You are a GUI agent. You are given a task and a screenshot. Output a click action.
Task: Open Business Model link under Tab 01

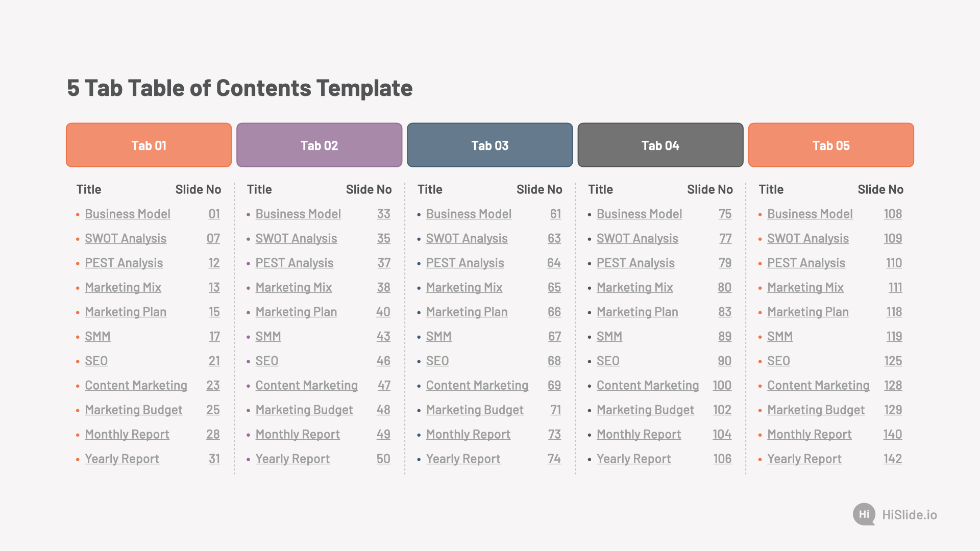click(x=128, y=214)
